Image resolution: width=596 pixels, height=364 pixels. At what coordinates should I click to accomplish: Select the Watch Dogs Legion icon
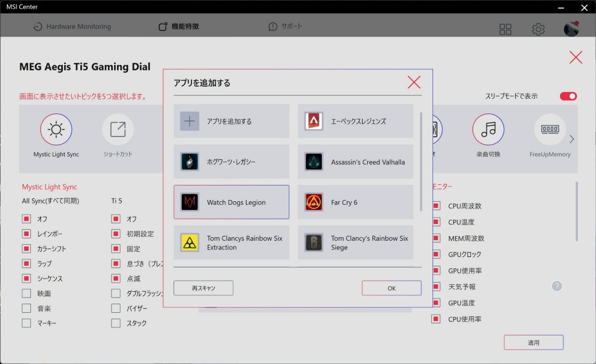point(189,202)
